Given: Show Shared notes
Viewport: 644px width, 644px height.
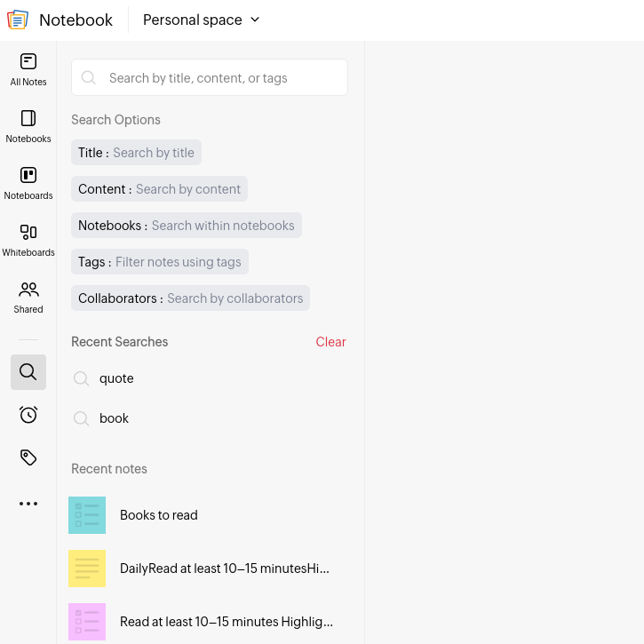Looking at the screenshot, I should (x=28, y=297).
